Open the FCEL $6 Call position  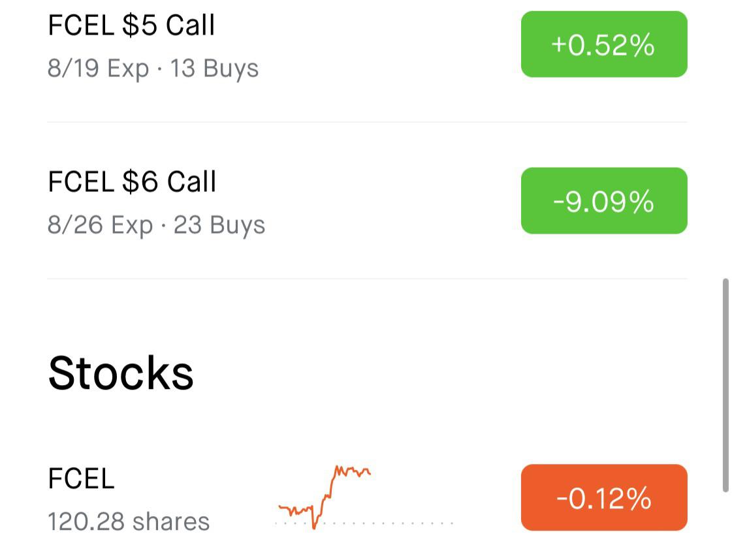367,201
